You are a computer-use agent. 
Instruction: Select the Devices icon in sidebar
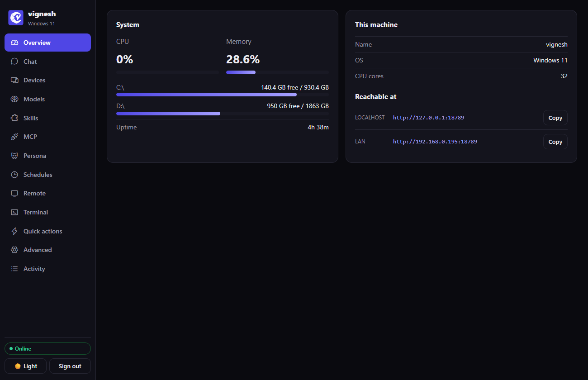click(14, 80)
